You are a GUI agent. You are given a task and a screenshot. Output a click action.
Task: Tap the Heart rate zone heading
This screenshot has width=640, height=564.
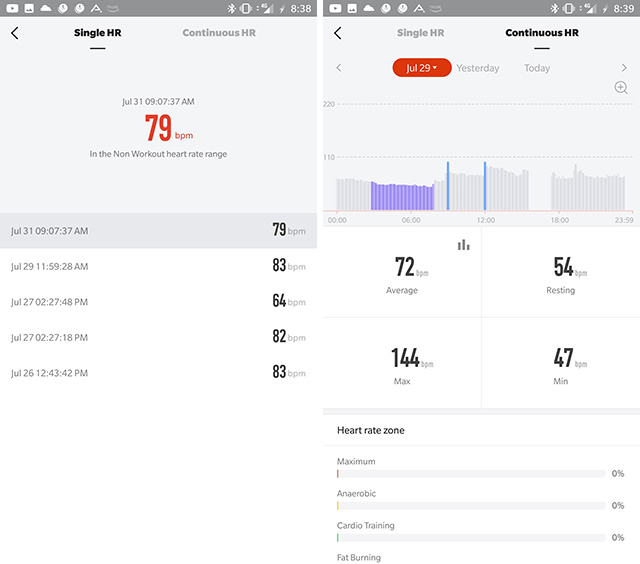tap(371, 430)
